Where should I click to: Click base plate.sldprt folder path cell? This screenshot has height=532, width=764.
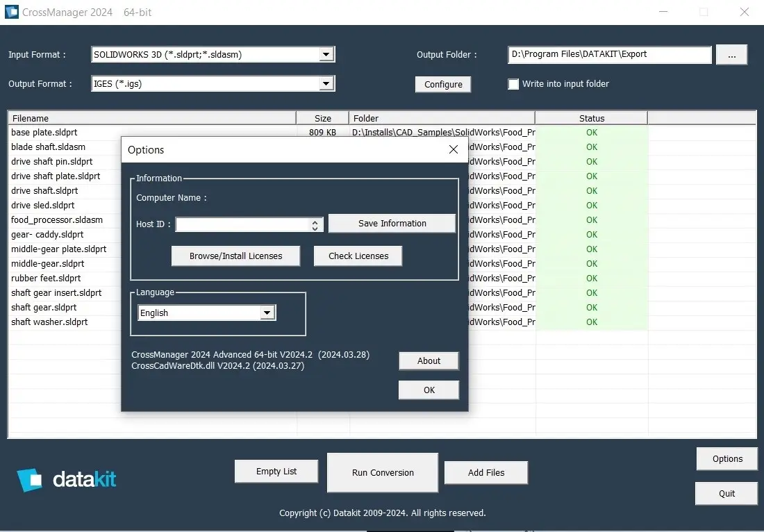443,132
